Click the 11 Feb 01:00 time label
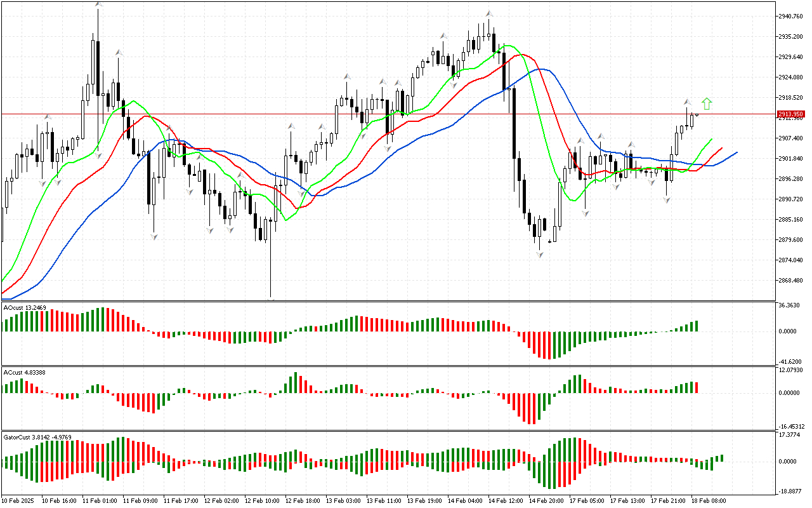 click(x=100, y=501)
